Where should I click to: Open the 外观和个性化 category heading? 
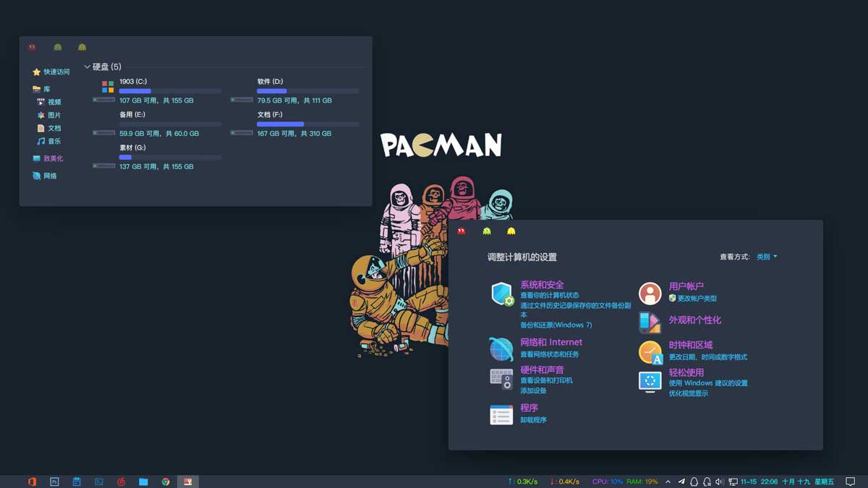694,320
